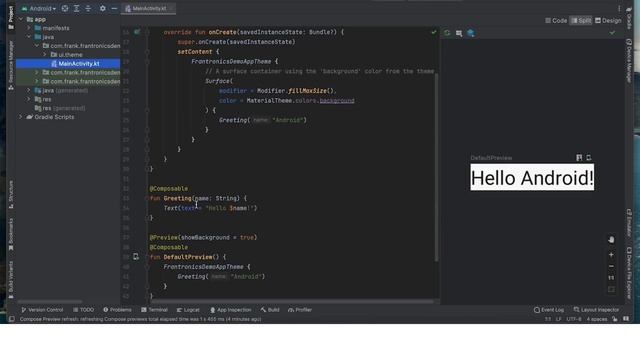Screen dimensions: 640x360
Task: Click the override gutter icon beside onCreate
Action: [x=137, y=32]
